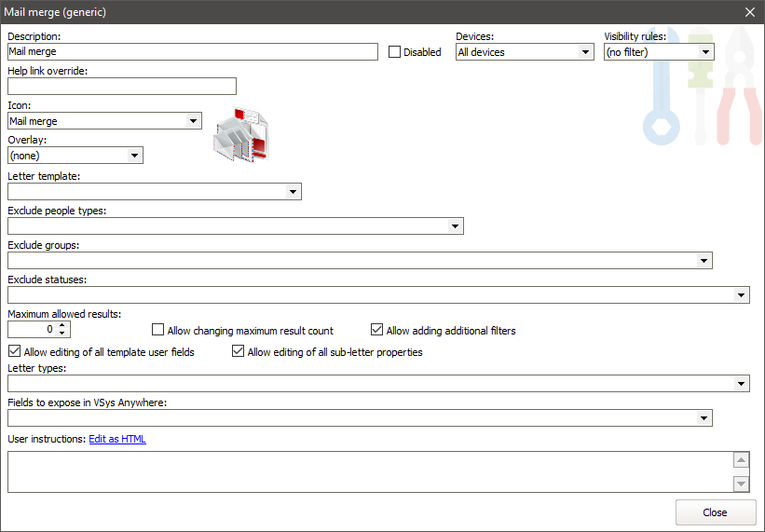This screenshot has width=765, height=532.
Task: Click the Edit as HTML link
Action: 117,439
